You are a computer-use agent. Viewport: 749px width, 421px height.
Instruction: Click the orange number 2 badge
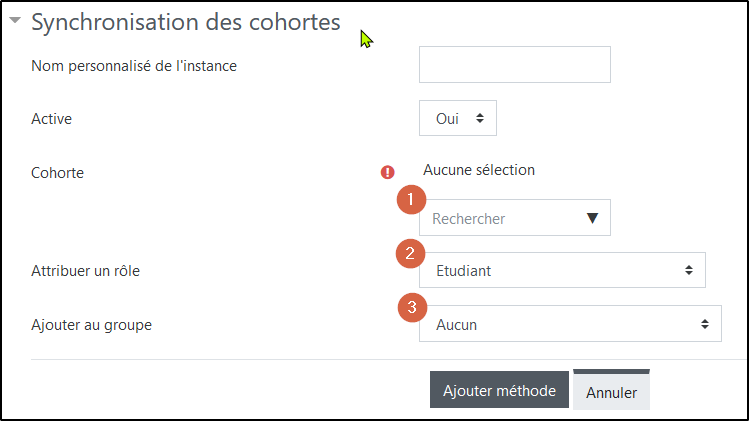(x=408, y=252)
